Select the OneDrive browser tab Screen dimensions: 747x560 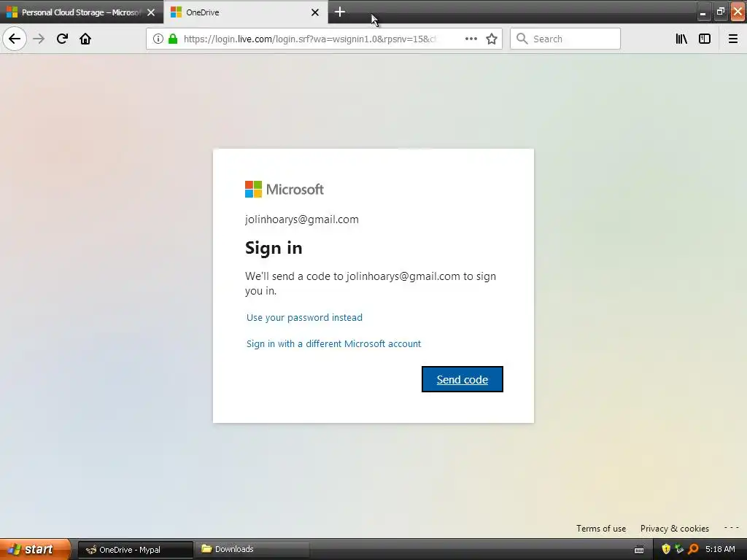pyautogui.click(x=246, y=12)
